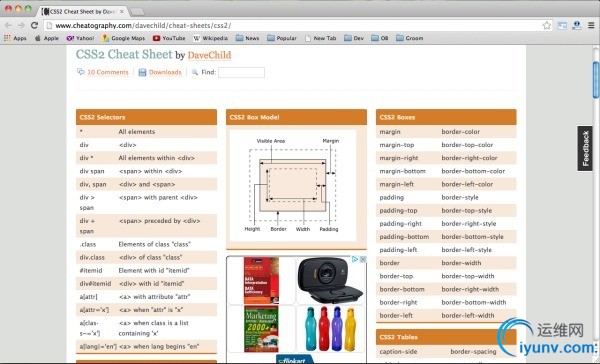Click the CSS2 Box Model section header
Screen dimensions: 600x364
point(297,117)
